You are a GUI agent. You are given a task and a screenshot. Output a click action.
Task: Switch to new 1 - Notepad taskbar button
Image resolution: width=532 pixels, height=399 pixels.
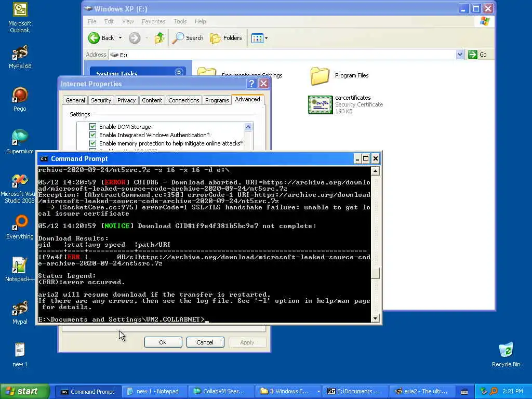click(154, 392)
